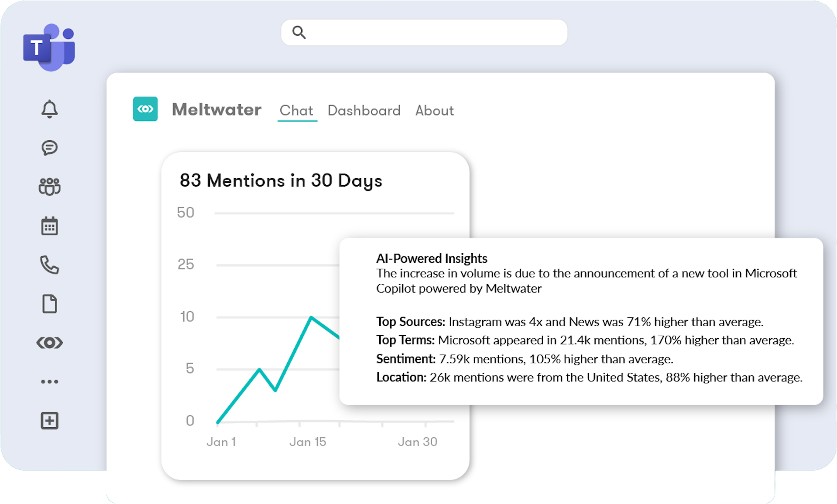Open the Teams people icon
Viewport: 837px width, 504px height.
[x=50, y=187]
